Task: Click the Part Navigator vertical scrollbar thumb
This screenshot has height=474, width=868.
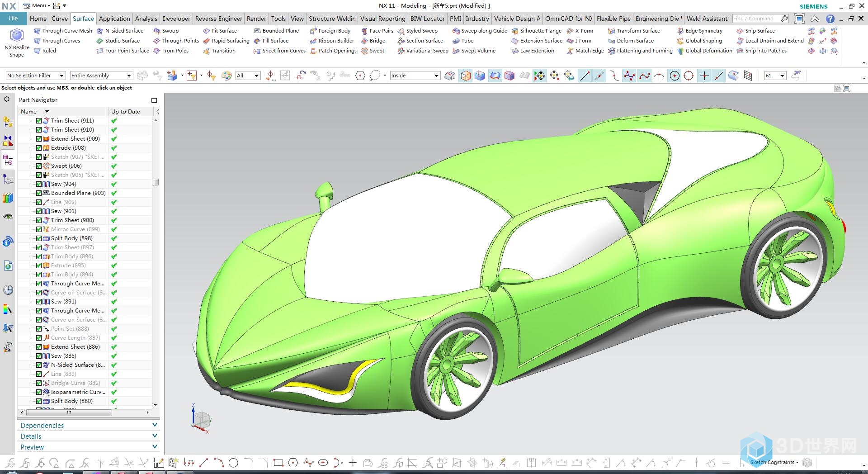Action: 156,182
